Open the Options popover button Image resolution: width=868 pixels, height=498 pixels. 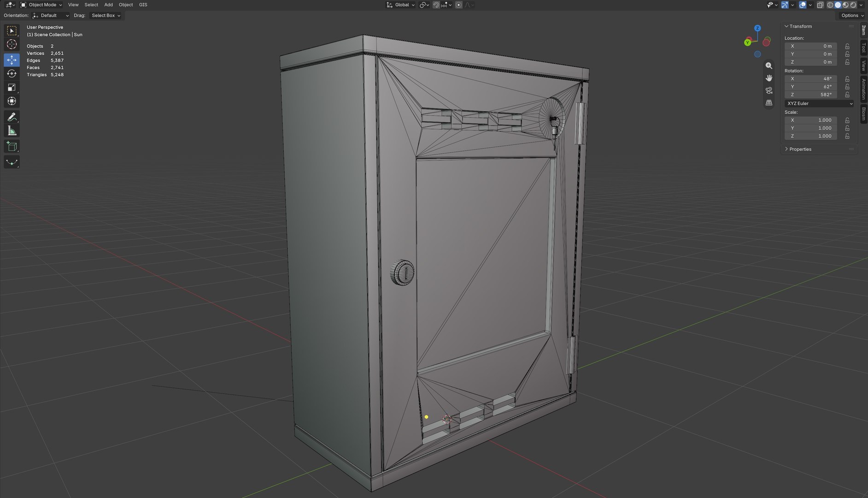tap(852, 15)
